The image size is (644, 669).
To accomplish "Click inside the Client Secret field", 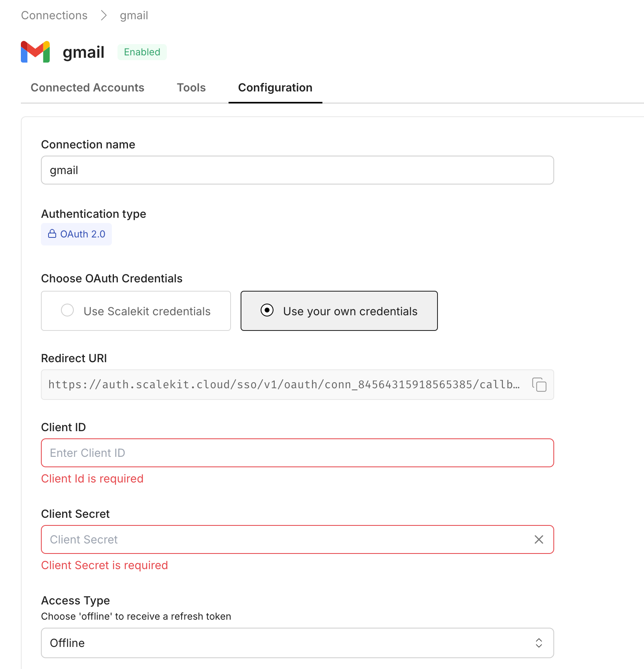I will tap(281, 539).
